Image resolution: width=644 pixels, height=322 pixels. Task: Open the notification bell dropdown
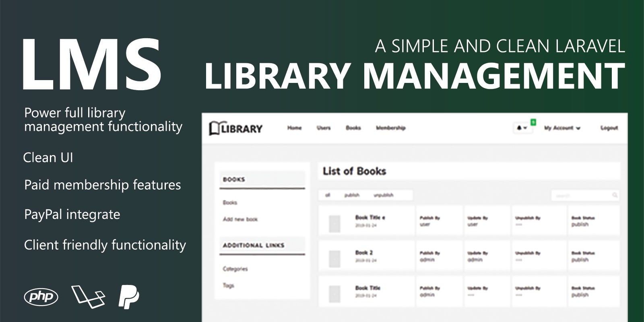522,128
